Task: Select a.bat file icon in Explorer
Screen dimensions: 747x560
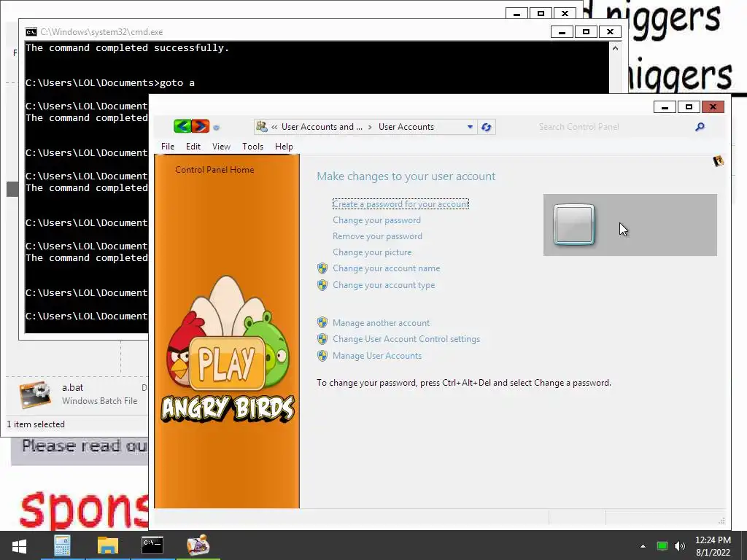Action: tap(35, 394)
